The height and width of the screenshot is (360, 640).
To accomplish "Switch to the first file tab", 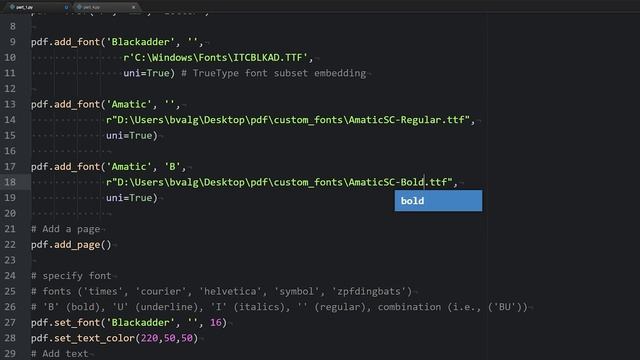I will coord(37,7).
